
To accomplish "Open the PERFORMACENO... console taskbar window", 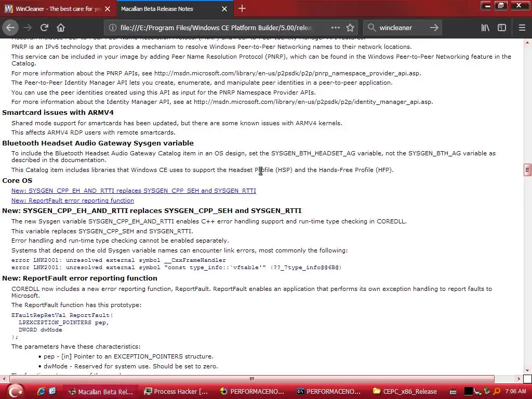I will (x=328, y=392).
